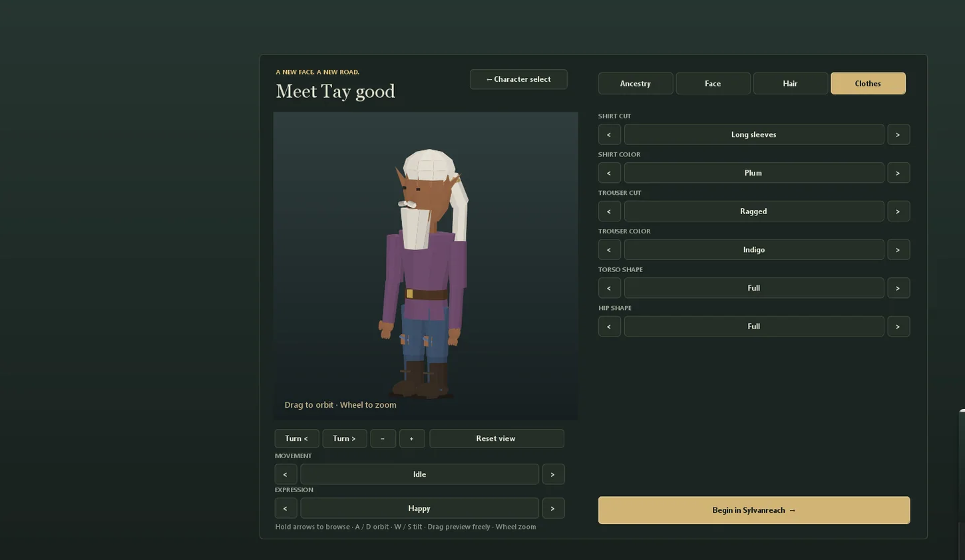Screen dimensions: 965x560
Task: Reset the preview view
Action: coord(496,438)
